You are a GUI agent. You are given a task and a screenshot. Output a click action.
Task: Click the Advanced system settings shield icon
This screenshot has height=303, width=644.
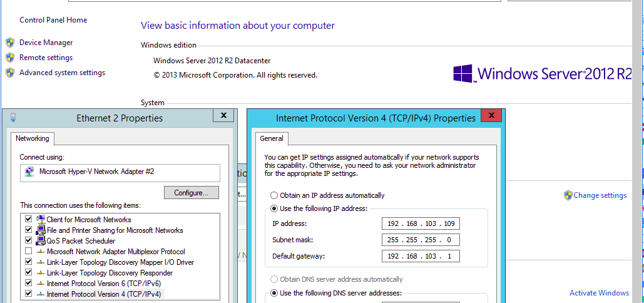point(10,73)
